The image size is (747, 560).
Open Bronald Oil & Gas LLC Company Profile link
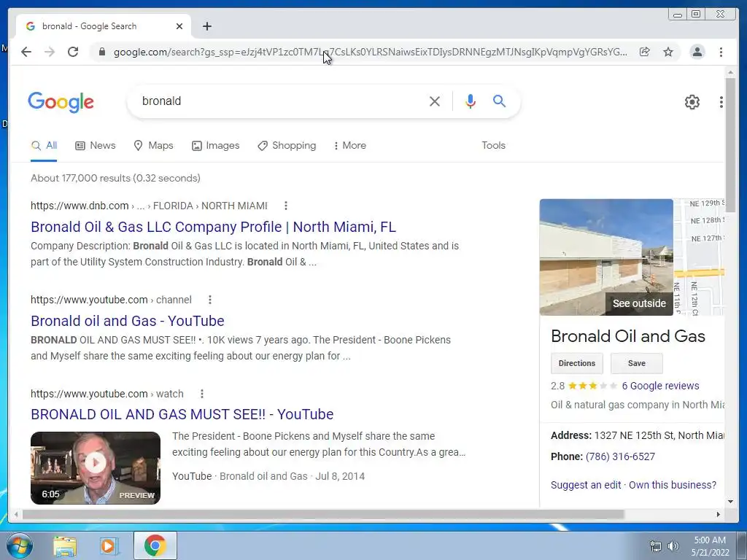tap(213, 227)
